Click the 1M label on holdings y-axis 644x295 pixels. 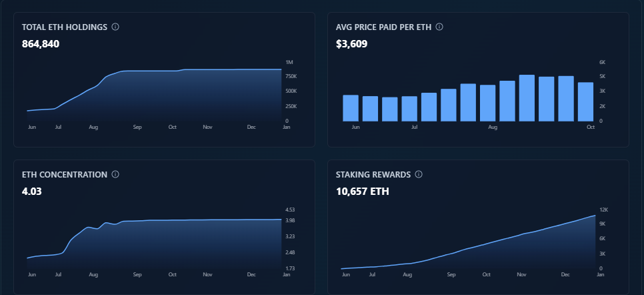click(x=289, y=62)
